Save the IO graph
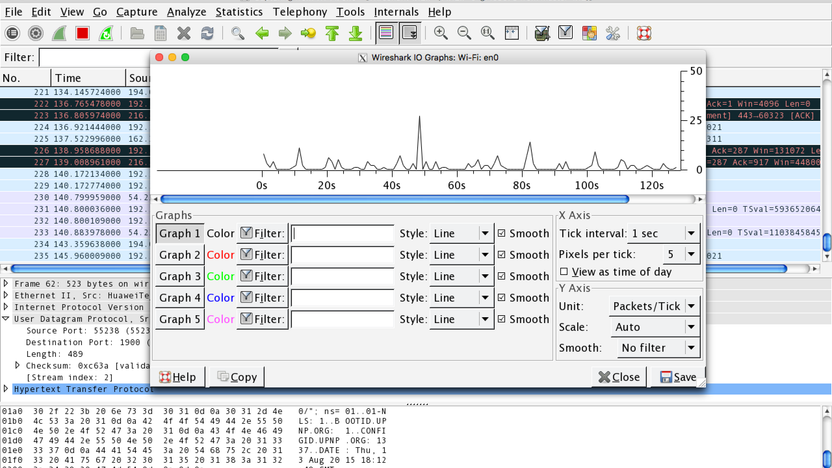This screenshot has height=468, width=832. 678,377
